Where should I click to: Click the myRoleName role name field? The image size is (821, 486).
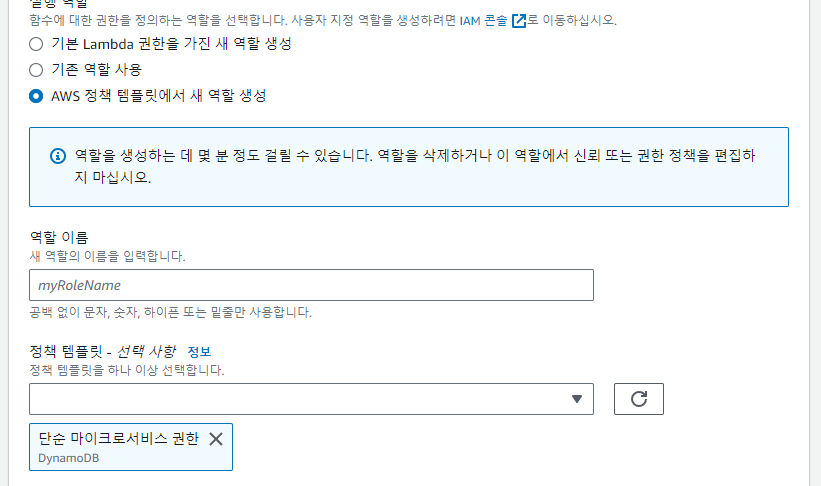coord(311,285)
